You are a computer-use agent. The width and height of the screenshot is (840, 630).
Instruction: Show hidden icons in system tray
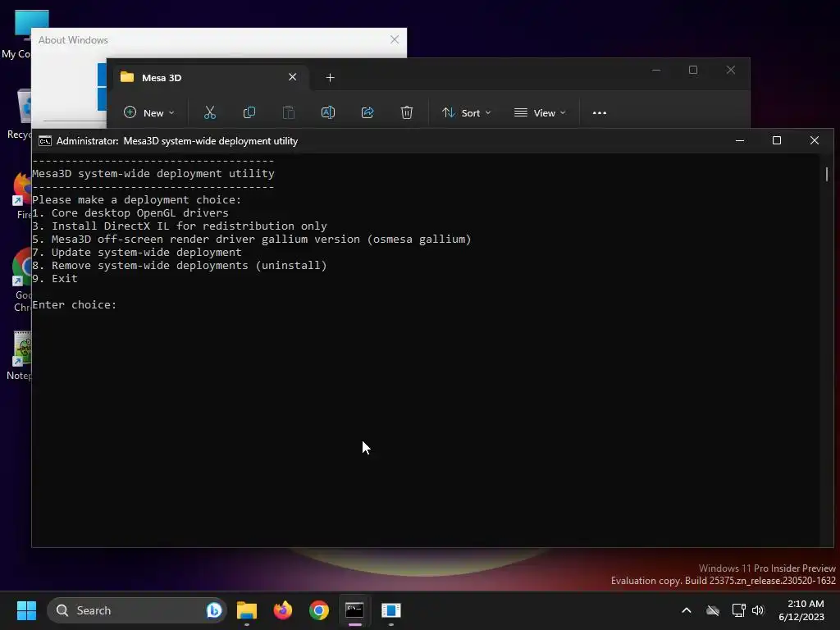click(x=687, y=610)
